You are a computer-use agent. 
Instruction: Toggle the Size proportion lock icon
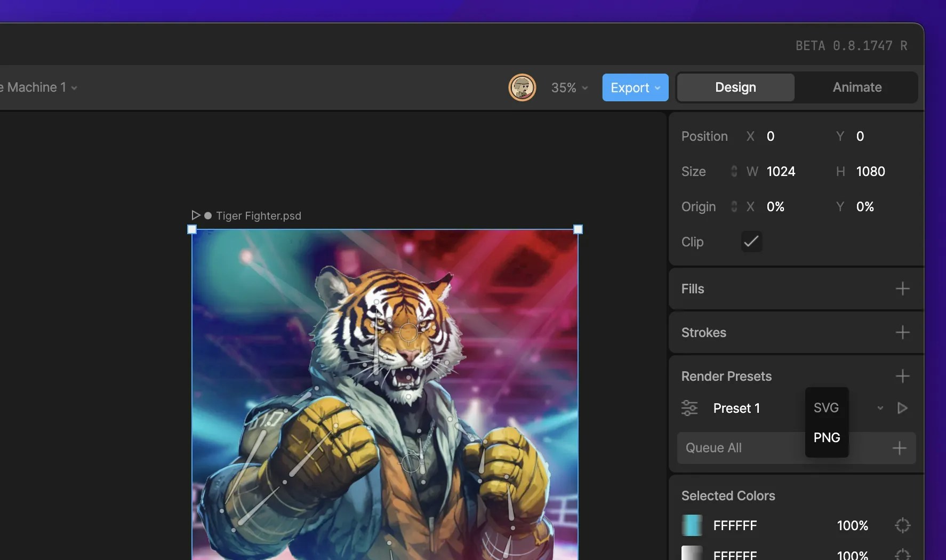[734, 171]
